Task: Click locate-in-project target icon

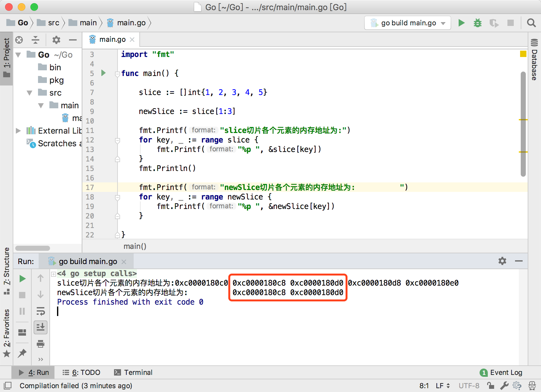Action: tap(19, 40)
